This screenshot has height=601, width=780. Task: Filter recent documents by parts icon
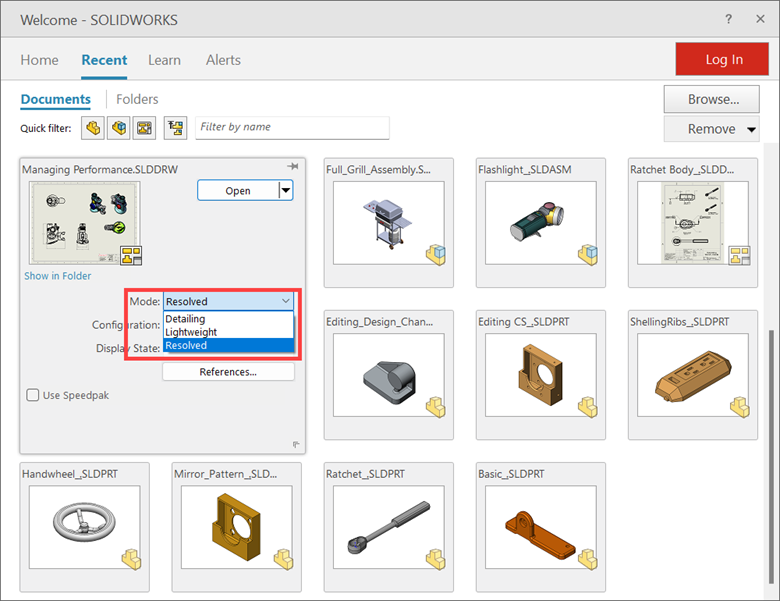[x=93, y=128]
